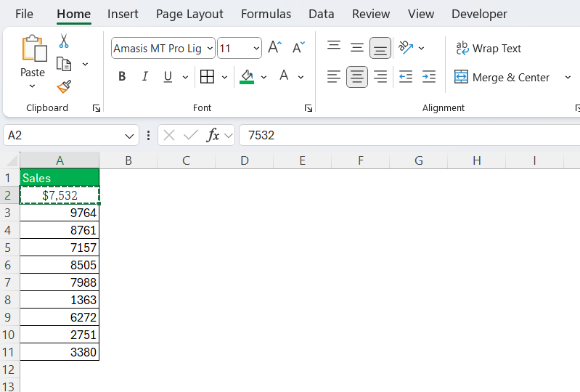
Task: Expand the Insert Function arrow
Action: coord(229,135)
